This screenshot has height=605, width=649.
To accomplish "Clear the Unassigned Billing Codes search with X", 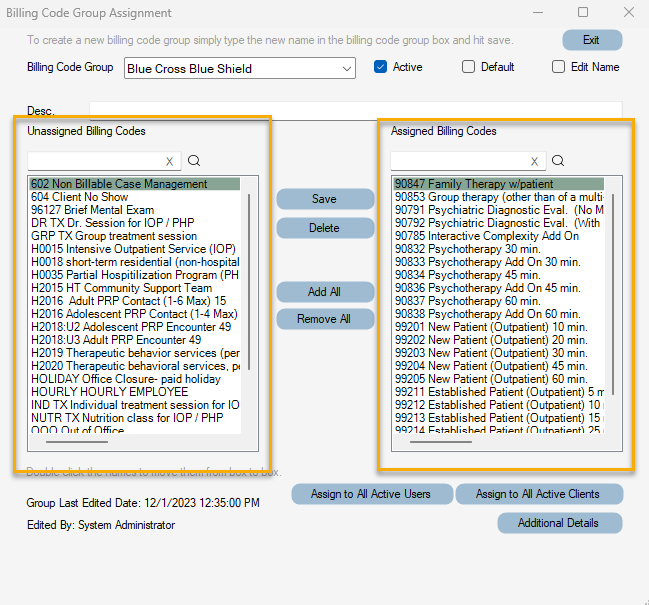I will tap(169, 161).
